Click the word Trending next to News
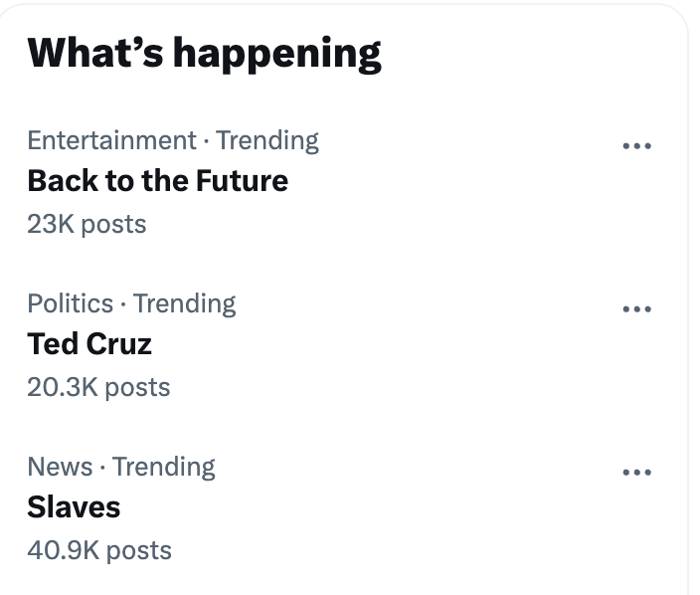Viewport: 700px width, 595px height. [164, 467]
